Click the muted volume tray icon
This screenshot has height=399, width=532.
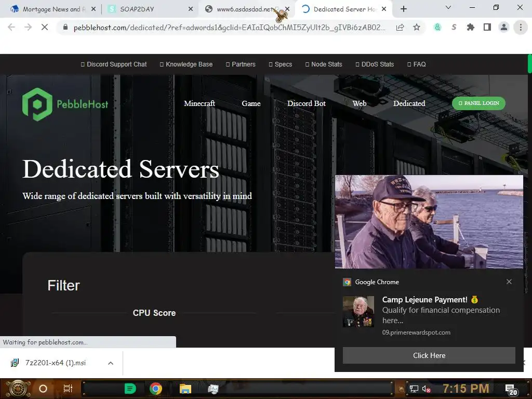[x=427, y=389]
